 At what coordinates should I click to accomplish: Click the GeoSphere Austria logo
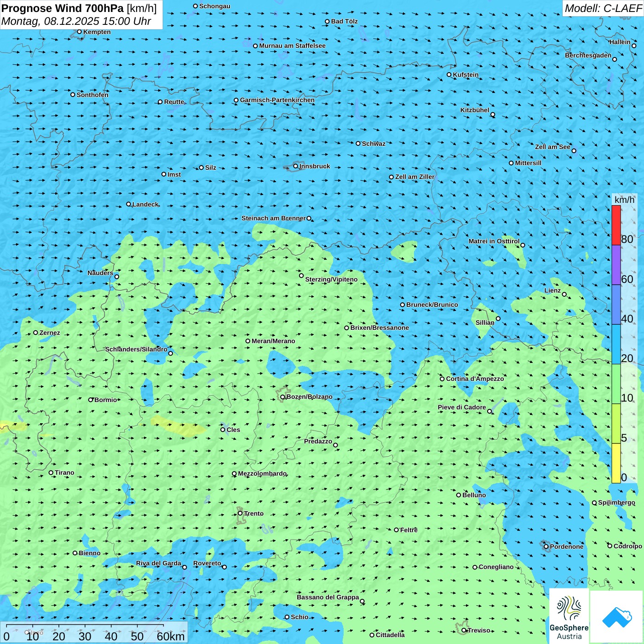click(569, 617)
